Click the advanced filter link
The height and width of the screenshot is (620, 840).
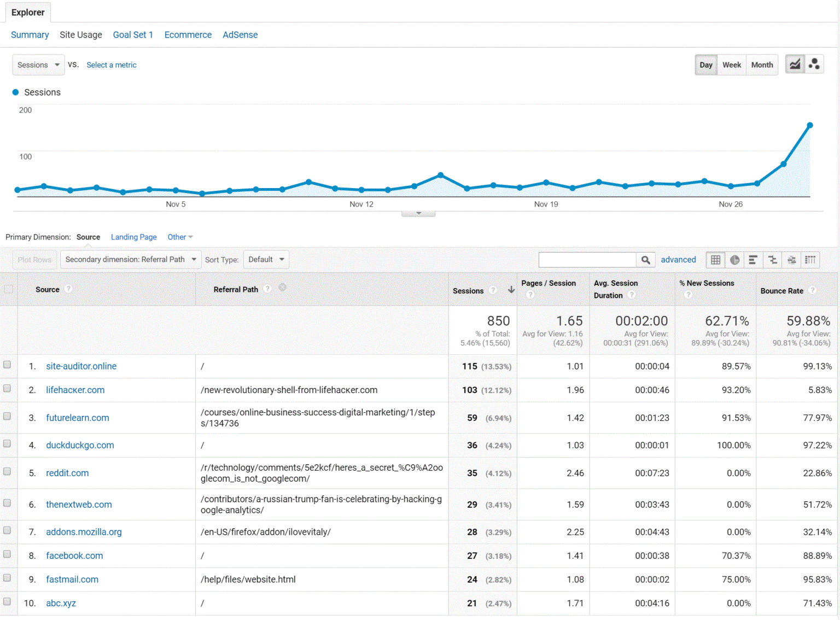[678, 260]
